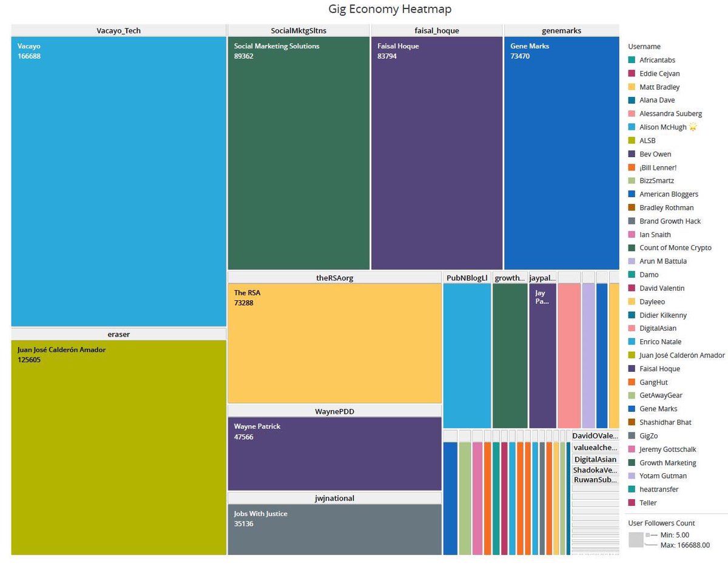Click the Africantabs legend color swatch

pos(632,60)
